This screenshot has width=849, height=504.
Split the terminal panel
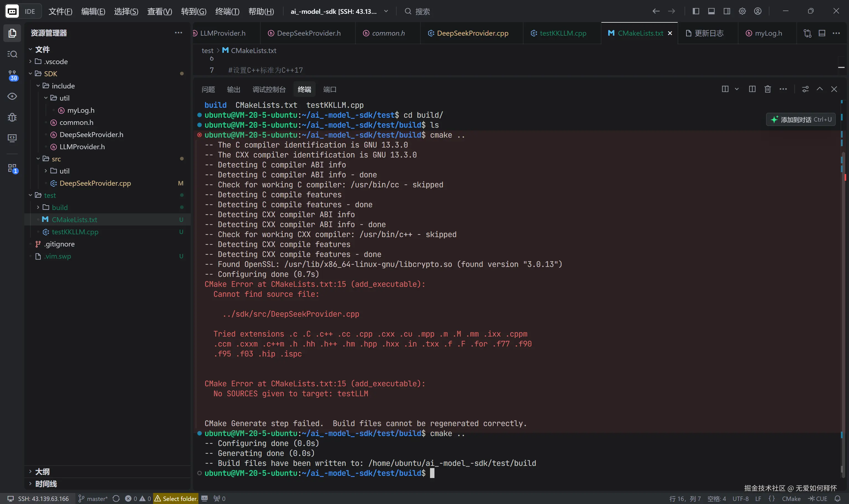point(752,89)
